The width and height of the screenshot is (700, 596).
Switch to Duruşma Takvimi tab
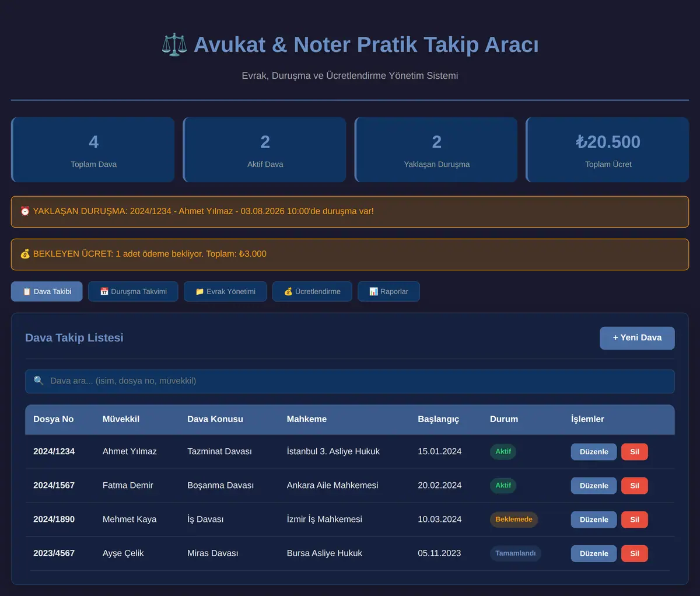click(x=133, y=291)
